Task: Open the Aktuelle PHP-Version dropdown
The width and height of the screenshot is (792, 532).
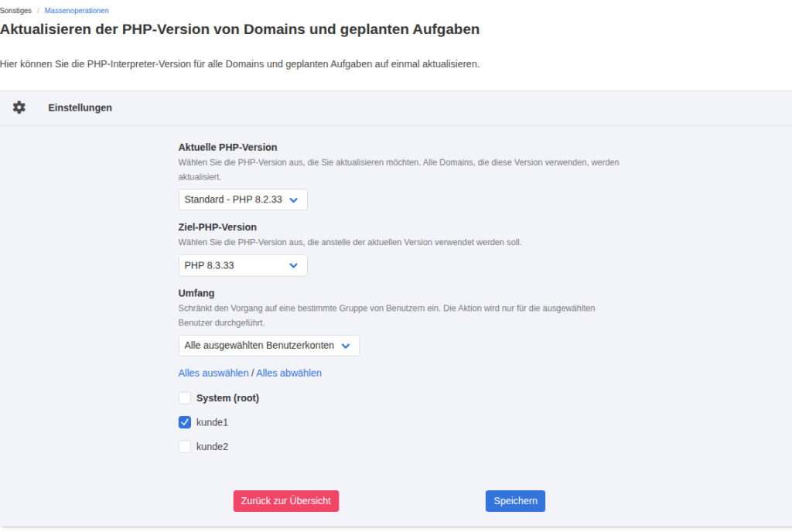Action: pyautogui.click(x=242, y=199)
